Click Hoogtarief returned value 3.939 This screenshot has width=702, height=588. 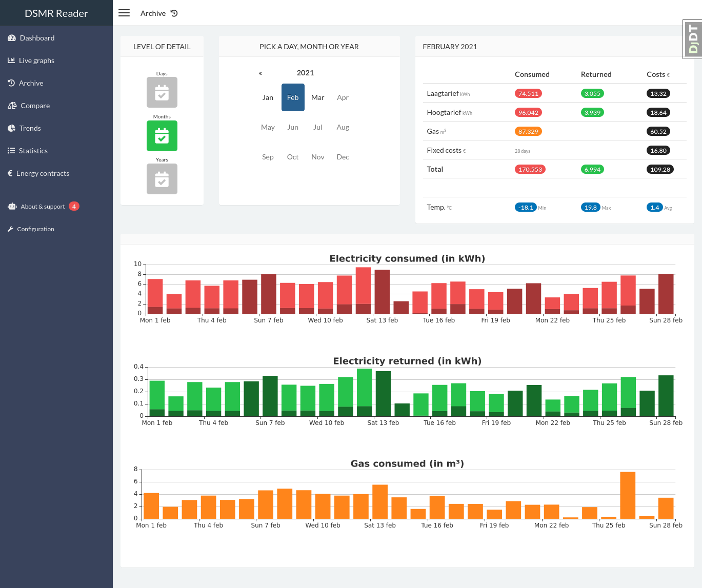[x=592, y=112]
